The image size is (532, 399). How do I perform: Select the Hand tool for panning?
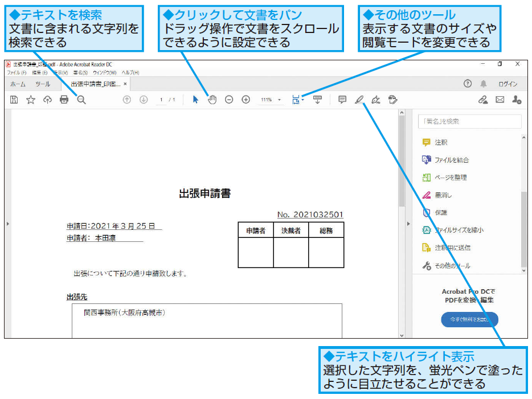tap(211, 100)
